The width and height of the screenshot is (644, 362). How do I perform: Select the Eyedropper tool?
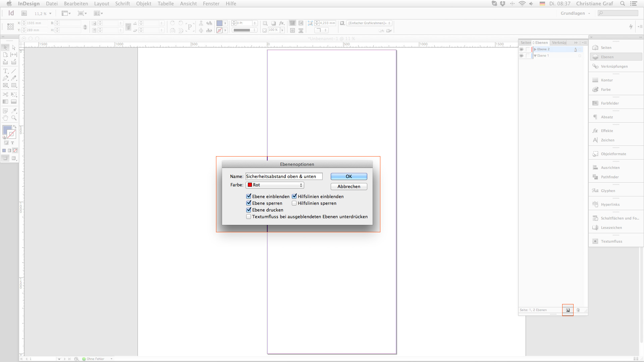[x=14, y=111]
